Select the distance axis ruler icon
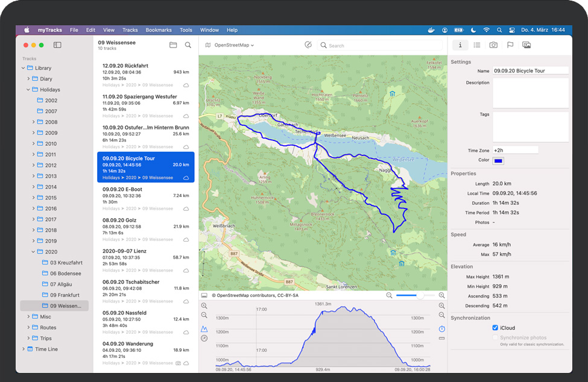 pos(441,338)
